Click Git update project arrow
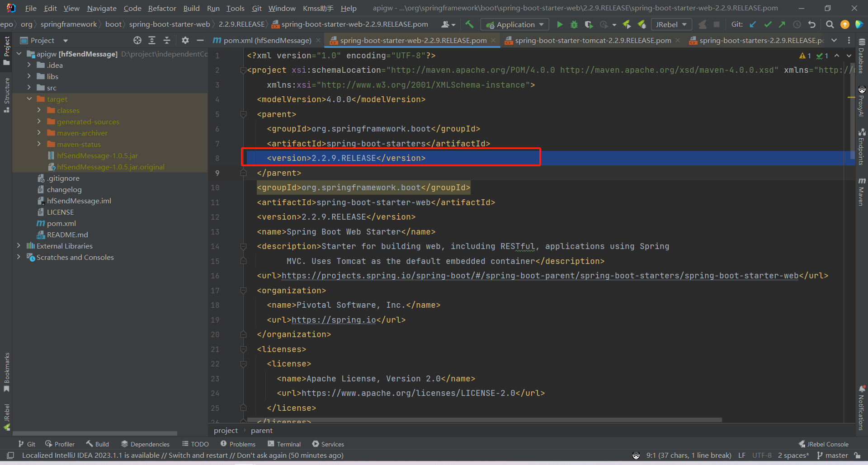Viewport: 868px width, 465px height. click(753, 24)
